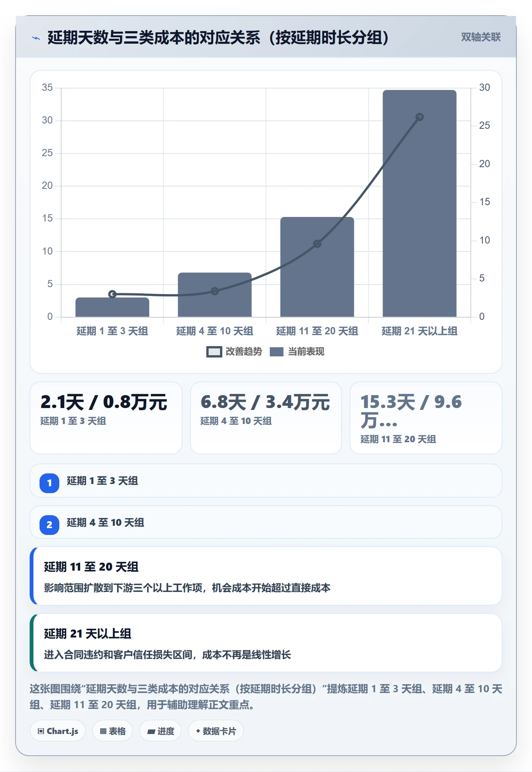
Task: Click the 改善趋势 legend color swatch
Action: (x=214, y=352)
